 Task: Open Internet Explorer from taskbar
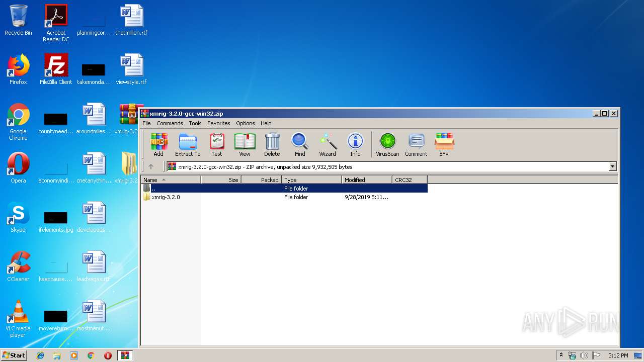pyautogui.click(x=40, y=355)
